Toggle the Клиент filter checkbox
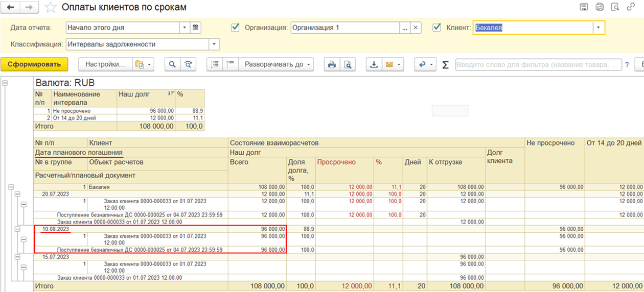The width and height of the screenshot is (644, 292). click(x=437, y=28)
